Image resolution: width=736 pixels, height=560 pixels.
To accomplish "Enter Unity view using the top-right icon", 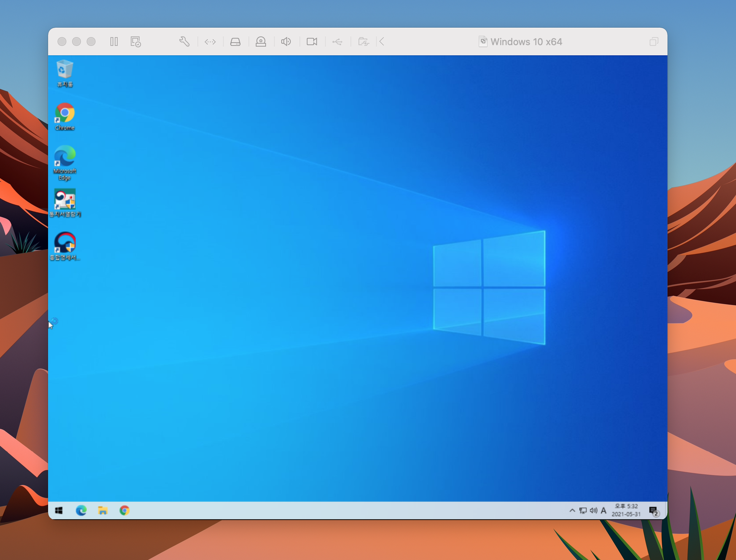I will point(654,42).
